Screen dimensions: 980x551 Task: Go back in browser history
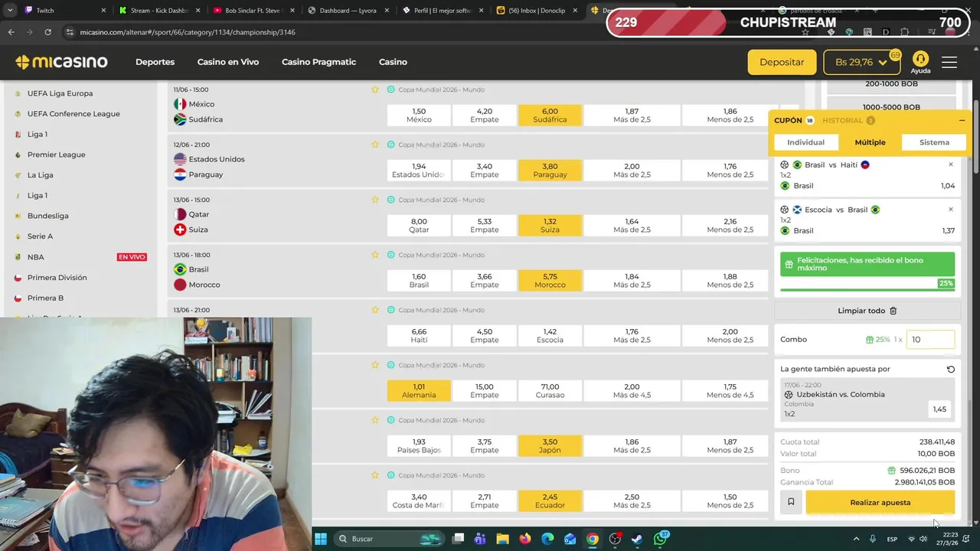pos(11,32)
